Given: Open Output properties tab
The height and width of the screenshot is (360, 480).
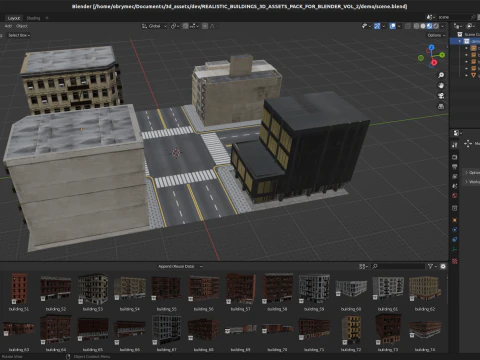Looking at the screenshot, I should point(455,167).
